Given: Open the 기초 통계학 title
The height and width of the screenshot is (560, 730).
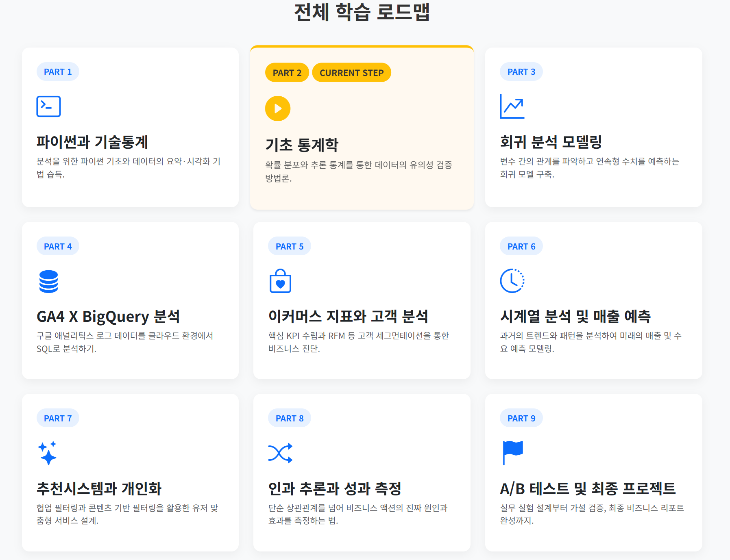Looking at the screenshot, I should point(302,145).
